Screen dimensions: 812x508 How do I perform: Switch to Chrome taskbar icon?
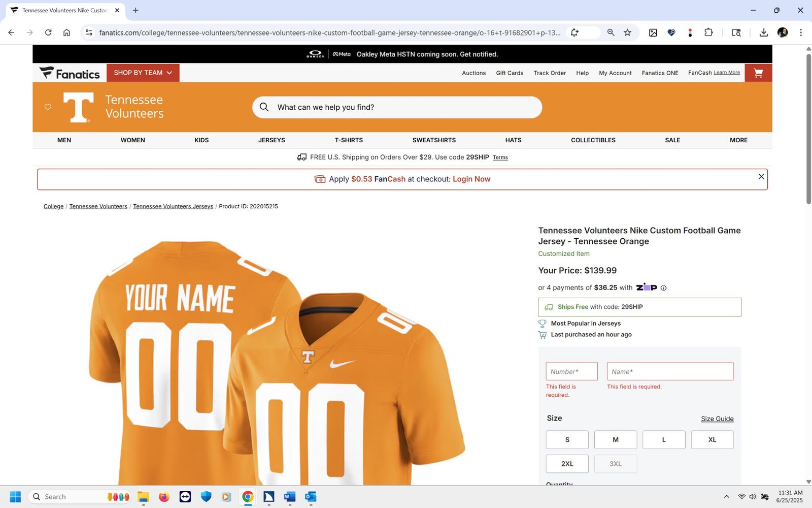click(248, 497)
